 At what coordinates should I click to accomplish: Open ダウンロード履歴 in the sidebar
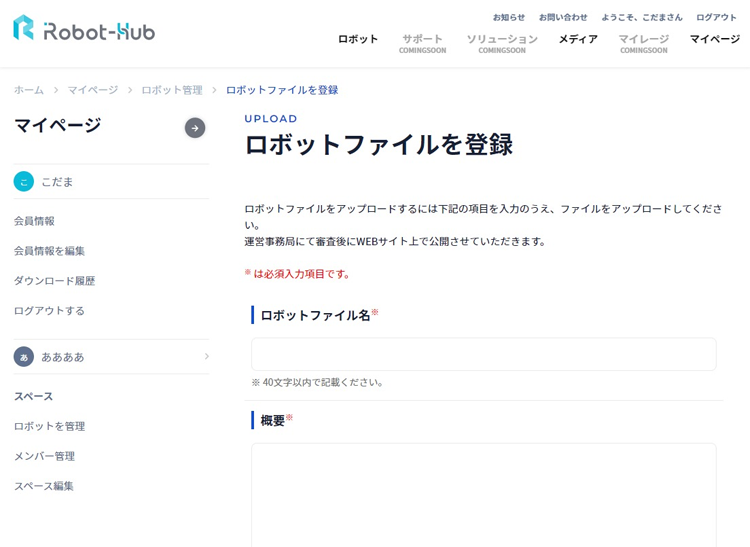click(55, 281)
